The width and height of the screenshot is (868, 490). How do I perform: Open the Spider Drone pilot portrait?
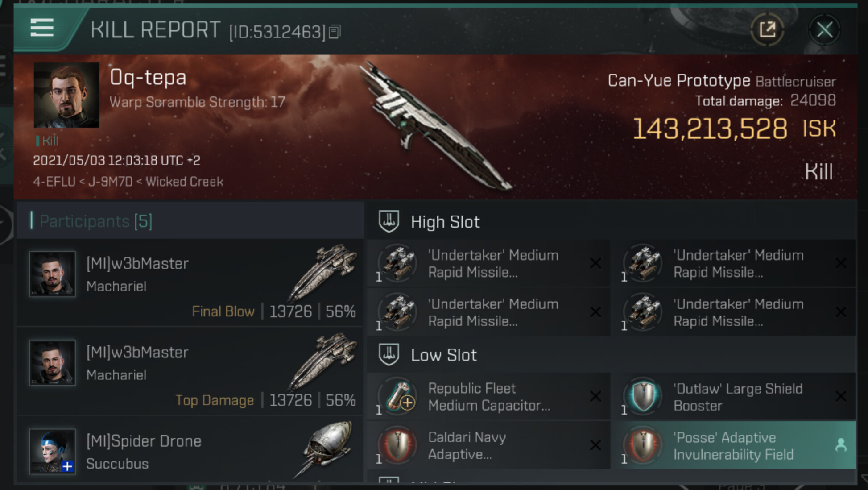point(53,451)
